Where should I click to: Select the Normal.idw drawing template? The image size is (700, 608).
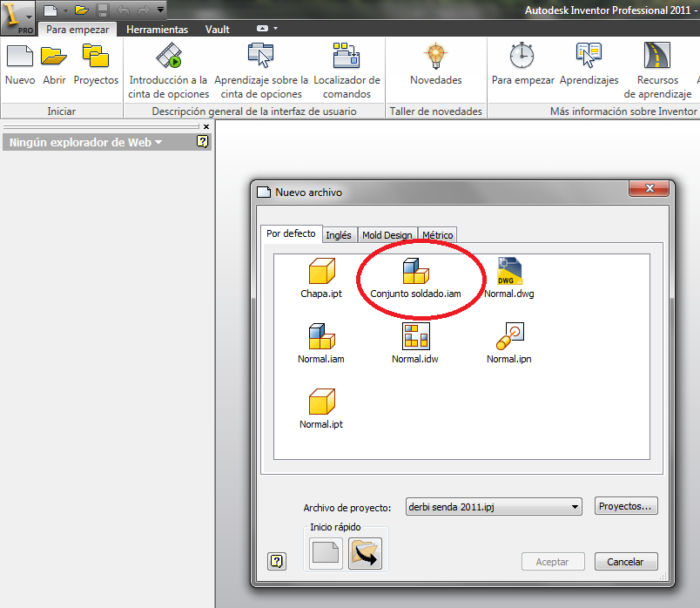coord(415,343)
